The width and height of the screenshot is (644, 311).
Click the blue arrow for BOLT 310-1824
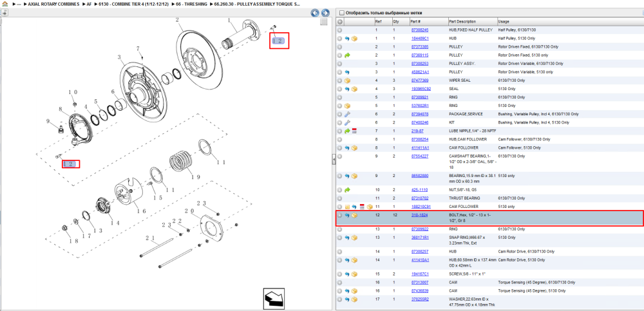click(347, 215)
